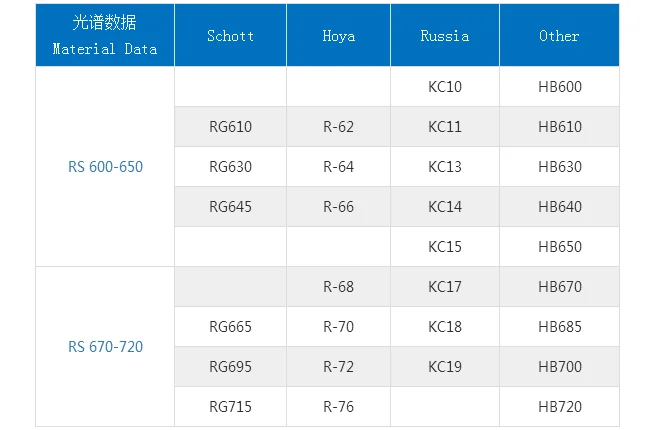Click the RG610 cell
Viewport: 656px width, 430px height.
click(231, 127)
